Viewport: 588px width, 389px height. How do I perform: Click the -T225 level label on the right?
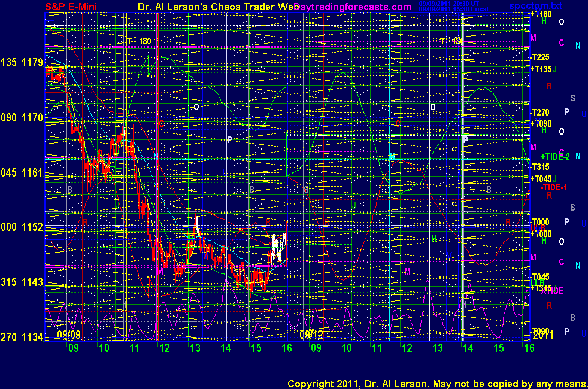pyautogui.click(x=539, y=57)
